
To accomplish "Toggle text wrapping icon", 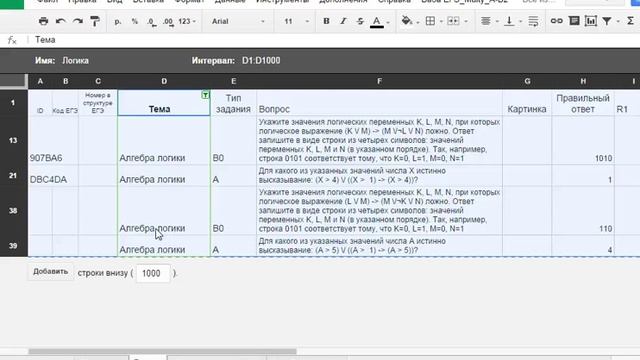I will [x=533, y=21].
